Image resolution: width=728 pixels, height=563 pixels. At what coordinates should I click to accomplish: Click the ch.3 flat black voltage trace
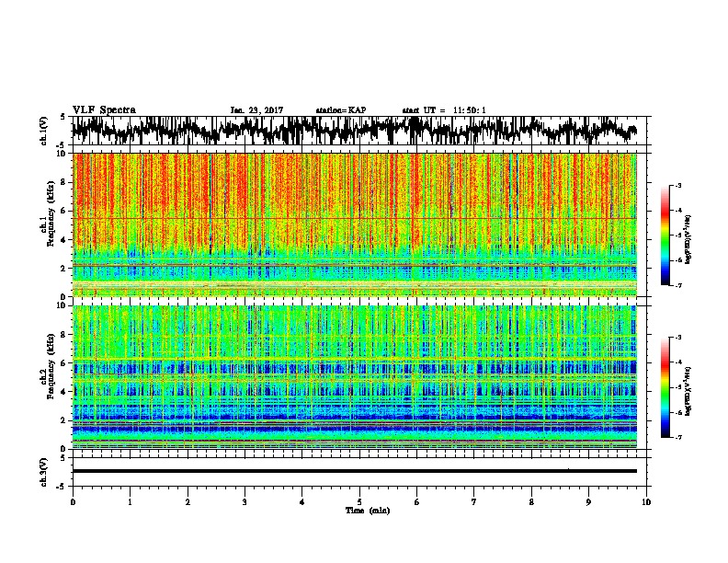tap(355, 471)
